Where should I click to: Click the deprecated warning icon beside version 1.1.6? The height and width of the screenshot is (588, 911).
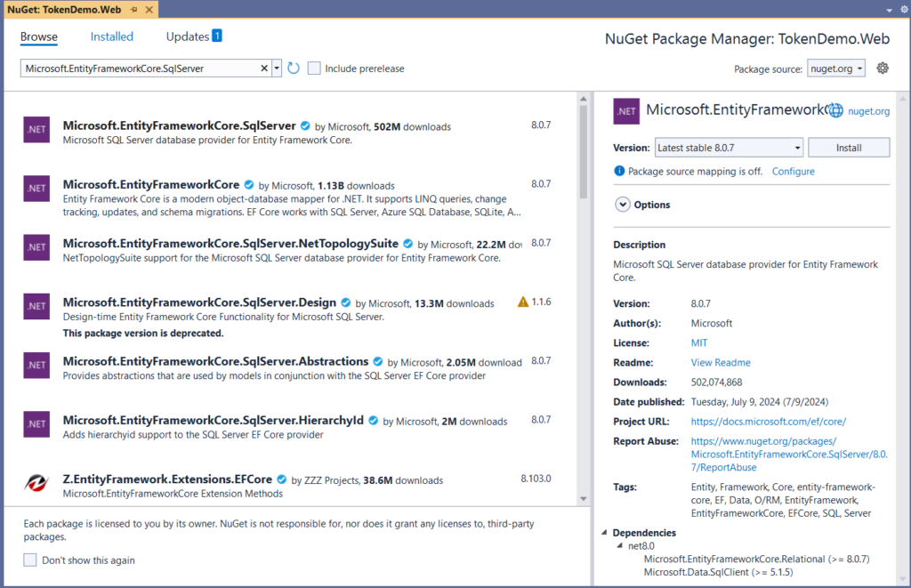523,302
